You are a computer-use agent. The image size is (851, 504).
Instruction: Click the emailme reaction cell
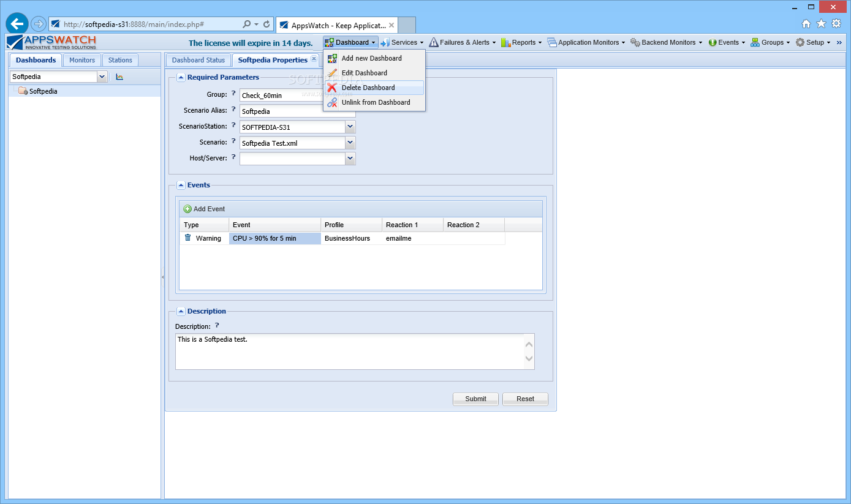click(413, 238)
